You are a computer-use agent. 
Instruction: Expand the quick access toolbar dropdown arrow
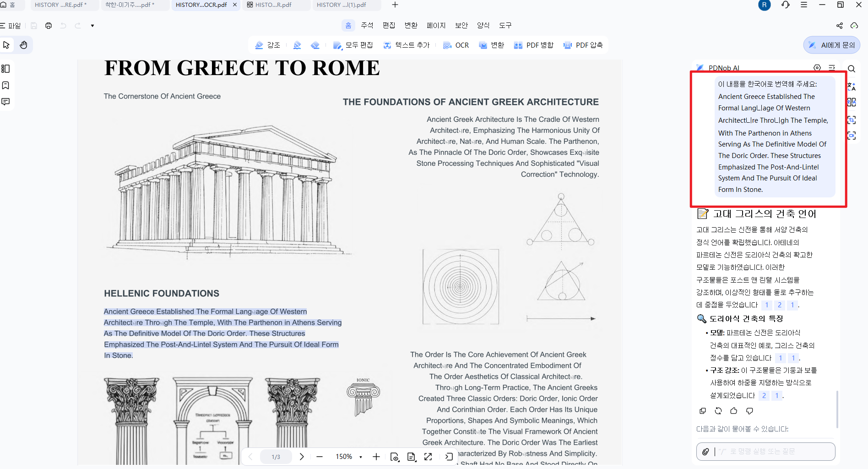coord(92,26)
